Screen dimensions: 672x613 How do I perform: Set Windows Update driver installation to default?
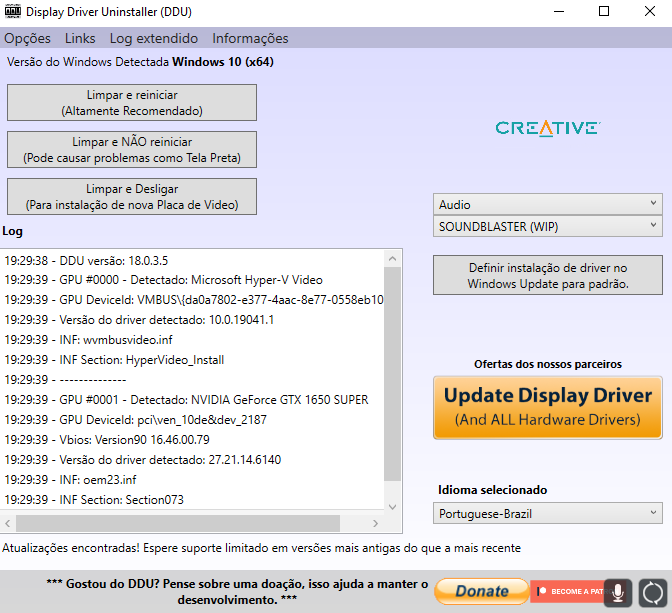click(x=548, y=275)
